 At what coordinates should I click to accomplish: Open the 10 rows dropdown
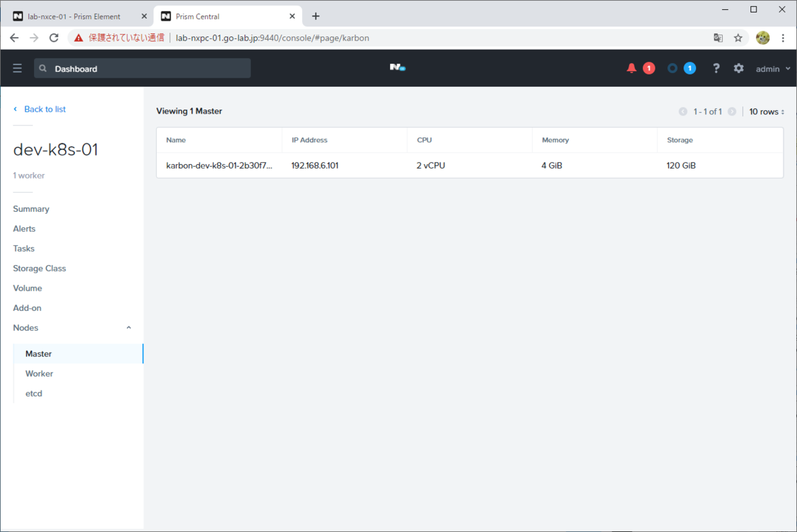[766, 112]
